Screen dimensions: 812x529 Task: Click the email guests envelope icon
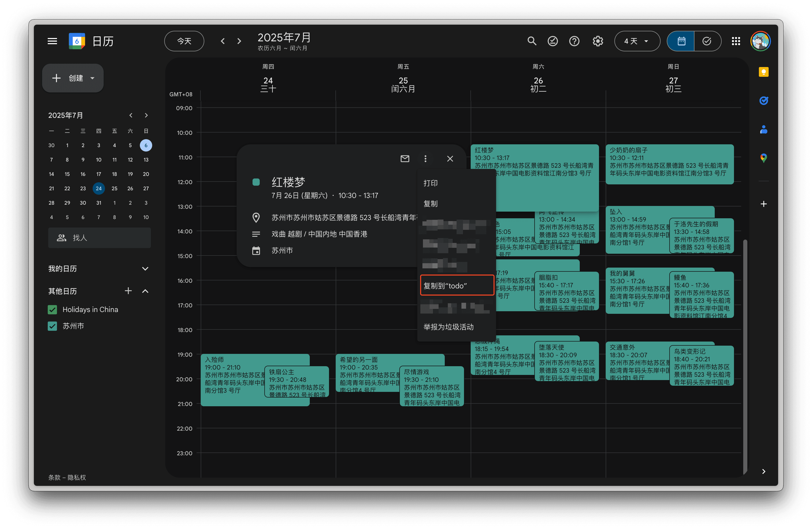point(405,159)
